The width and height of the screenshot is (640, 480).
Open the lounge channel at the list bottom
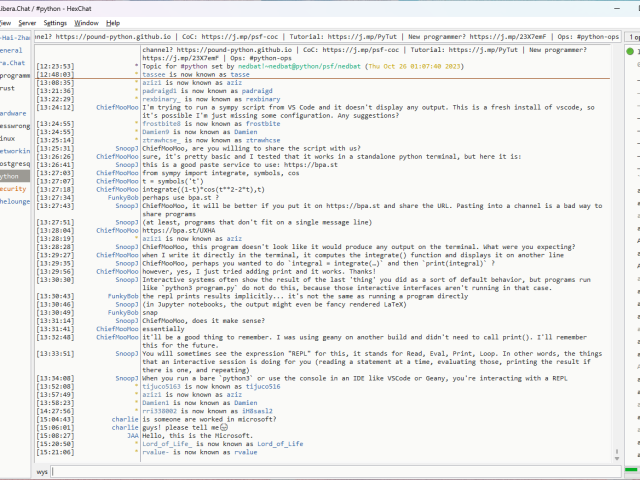coord(14,201)
